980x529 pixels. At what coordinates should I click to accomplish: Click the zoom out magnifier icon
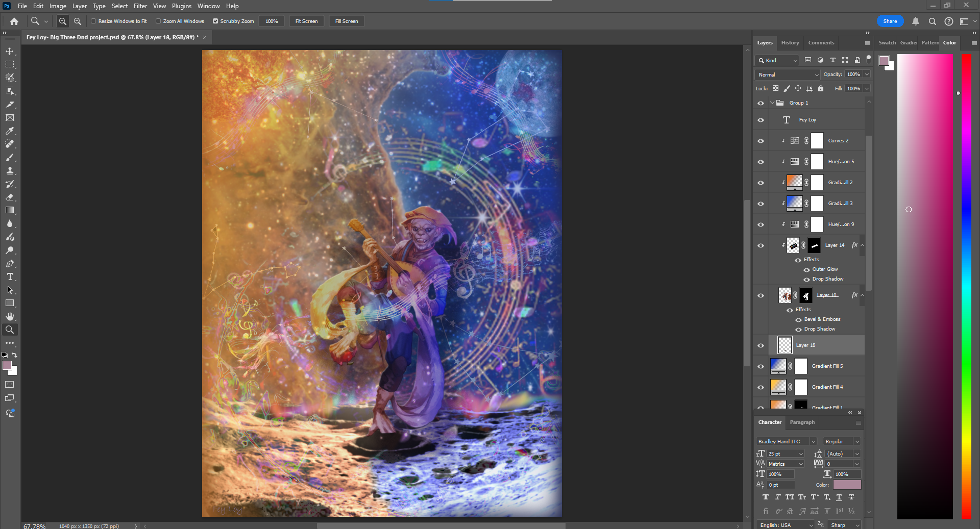78,21
